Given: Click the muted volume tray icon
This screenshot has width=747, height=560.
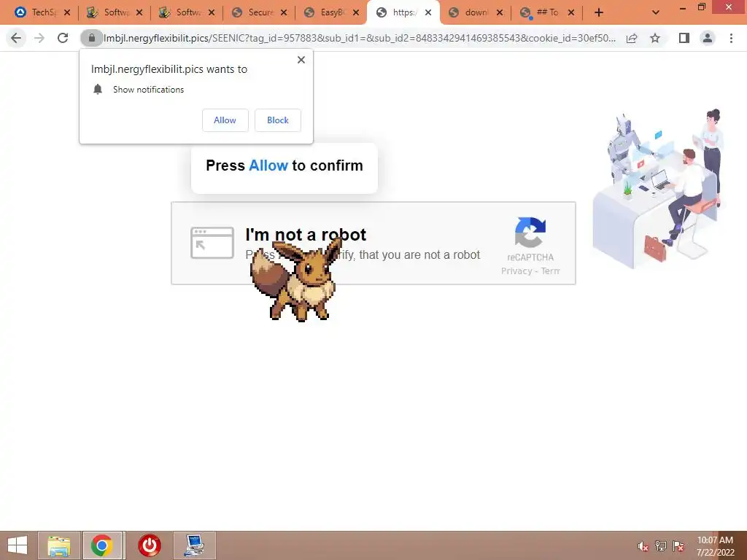Looking at the screenshot, I should [x=643, y=546].
